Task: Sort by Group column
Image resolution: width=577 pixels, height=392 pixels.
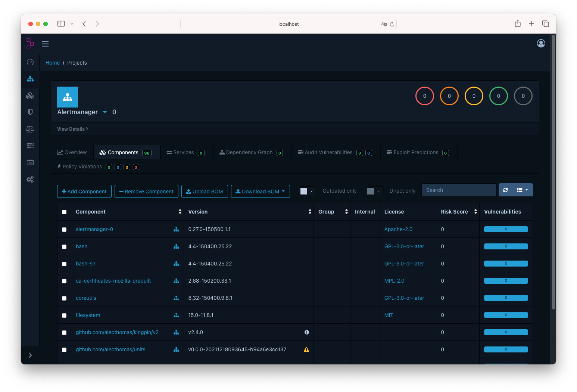Action: point(332,212)
